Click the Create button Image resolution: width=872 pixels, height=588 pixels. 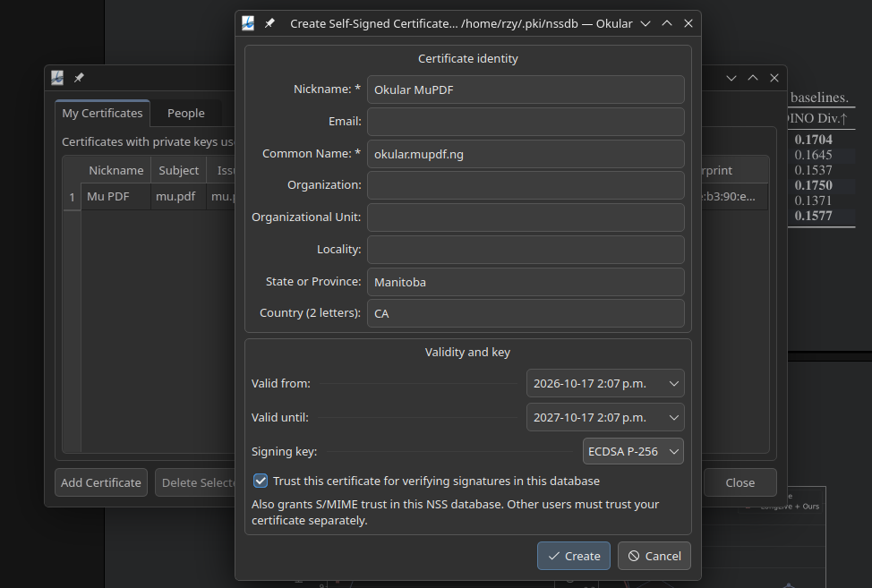(x=573, y=556)
